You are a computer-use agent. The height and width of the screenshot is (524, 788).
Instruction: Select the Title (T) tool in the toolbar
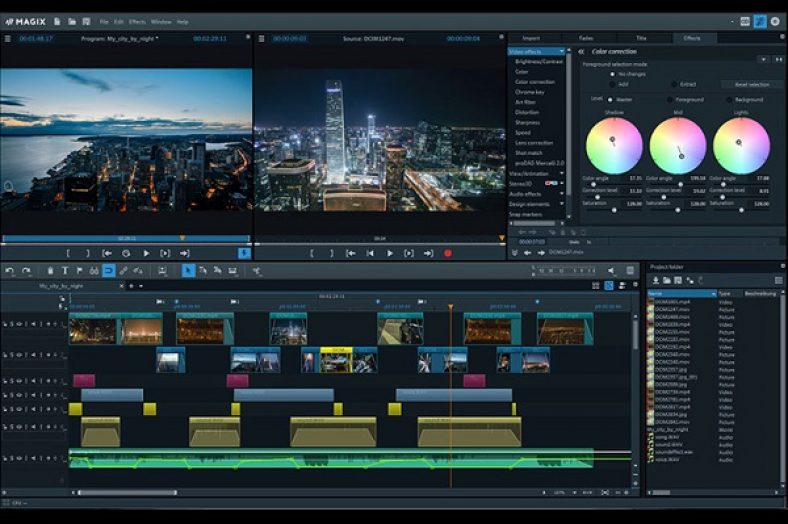point(66,271)
